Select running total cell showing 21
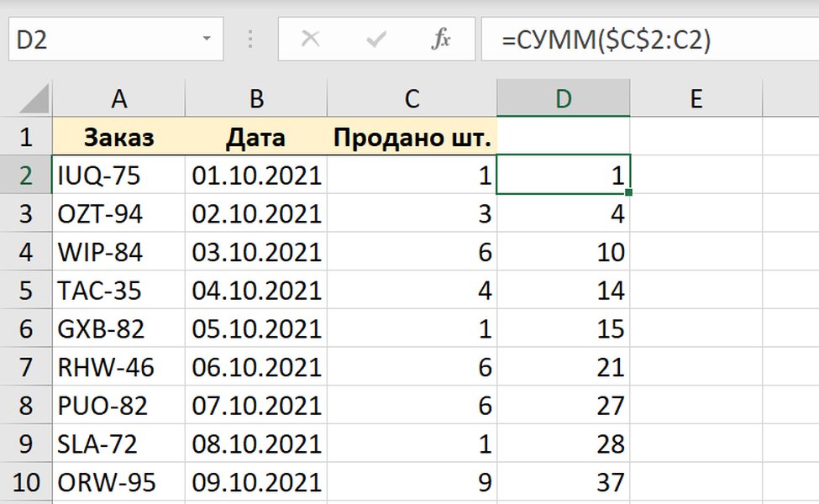Image resolution: width=819 pixels, height=504 pixels. coord(563,366)
